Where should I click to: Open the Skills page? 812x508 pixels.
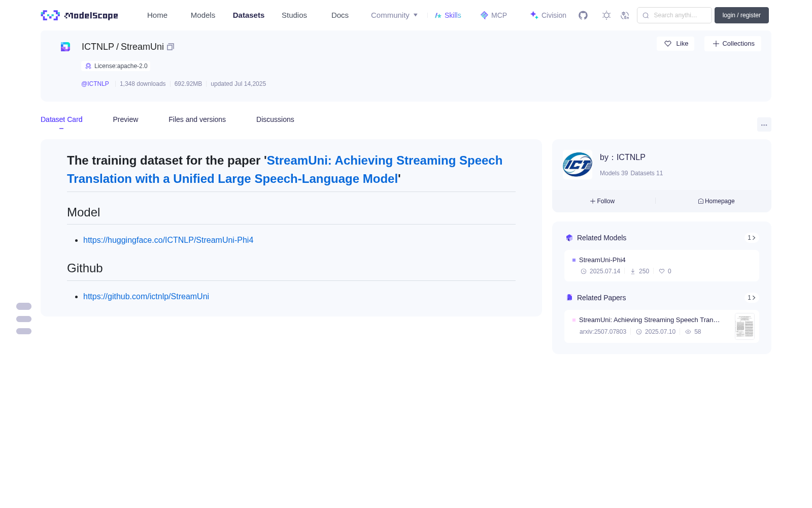coord(448,15)
